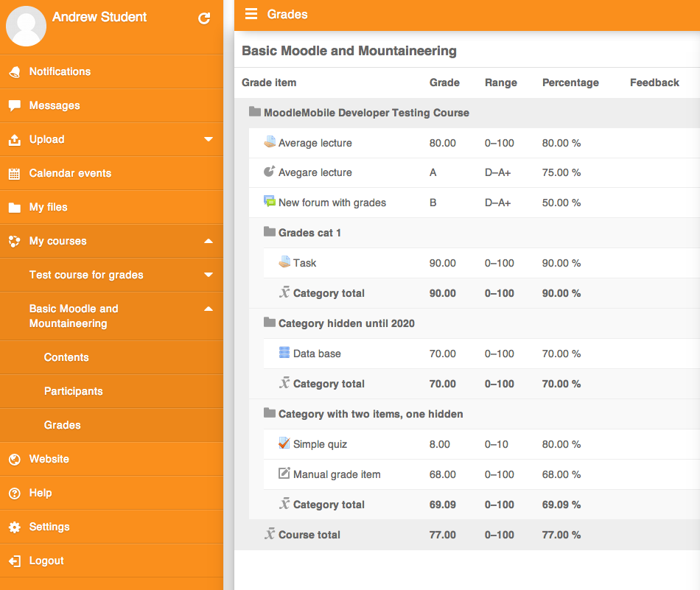Click the database icon beside Data base
700x590 pixels.
click(284, 353)
